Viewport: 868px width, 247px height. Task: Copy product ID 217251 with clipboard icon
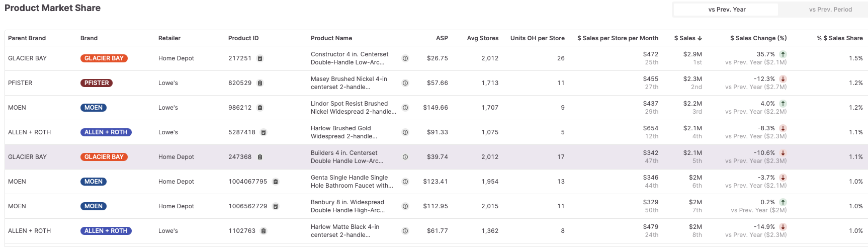[260, 58]
